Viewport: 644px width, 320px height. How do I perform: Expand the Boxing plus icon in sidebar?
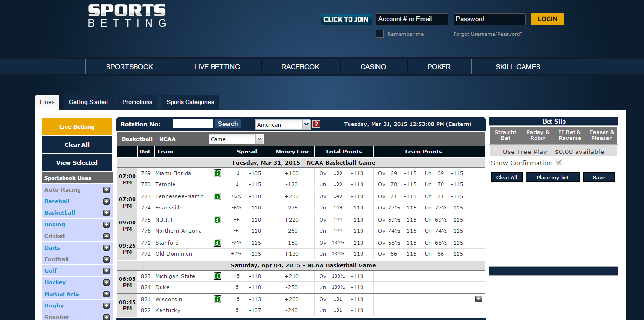click(107, 224)
